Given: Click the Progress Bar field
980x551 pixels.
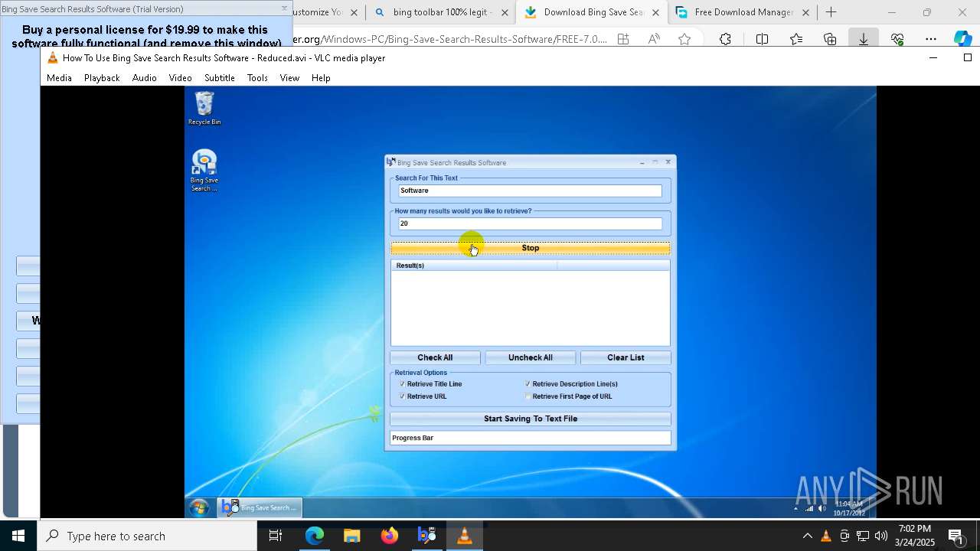Looking at the screenshot, I should (531, 438).
